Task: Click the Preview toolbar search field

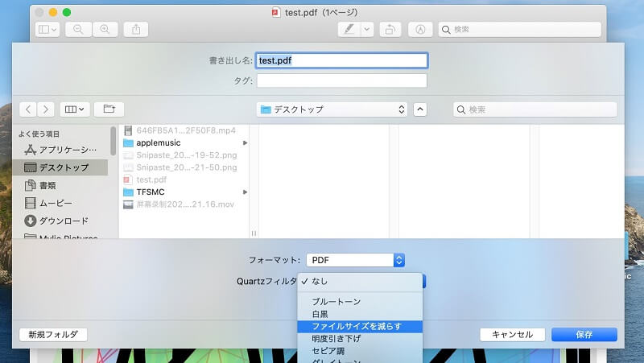Action: pos(519,29)
